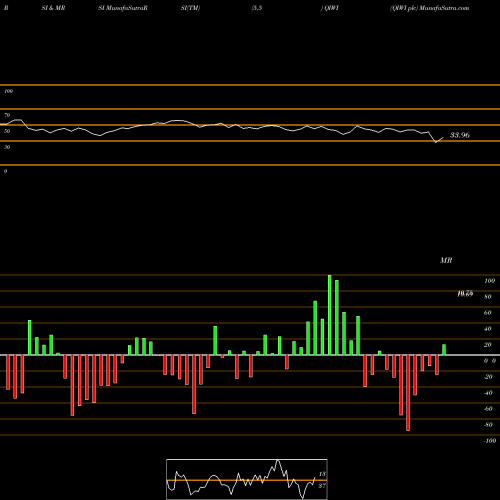Open the mini RSI thumbnail chart
The width and height of the screenshot is (500, 500).
point(247,479)
